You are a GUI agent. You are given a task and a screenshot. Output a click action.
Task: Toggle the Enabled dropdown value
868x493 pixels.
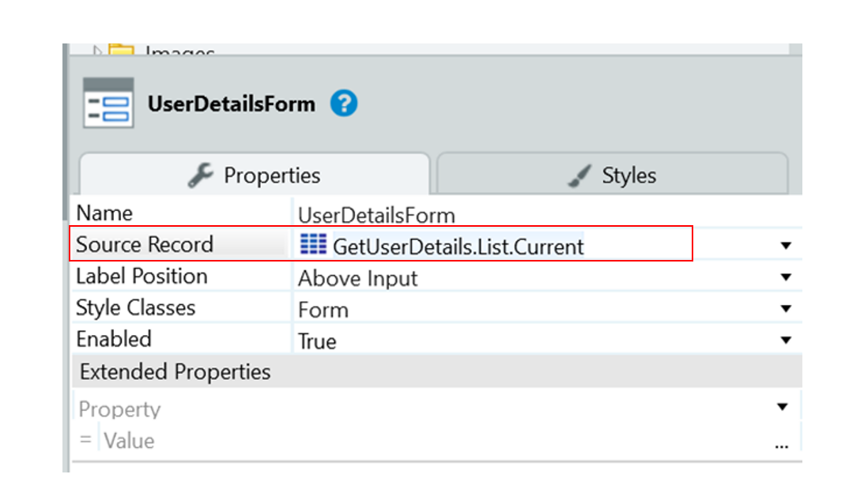coord(786,340)
